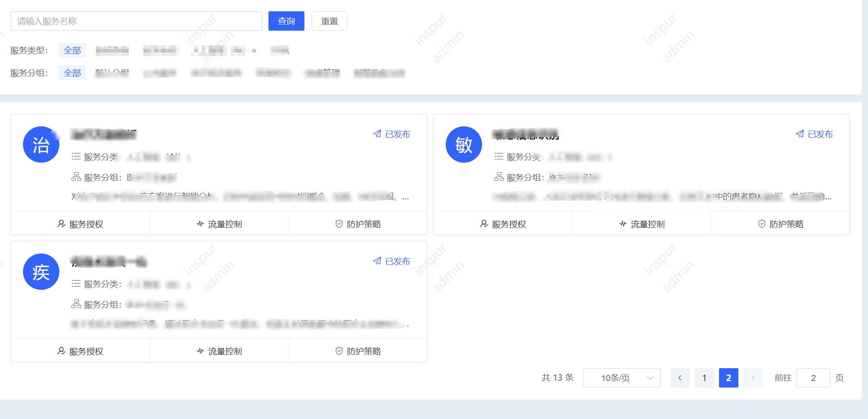868x419 pixels.
Task: Open 防护策略 on the 疾 card
Action: (x=358, y=351)
